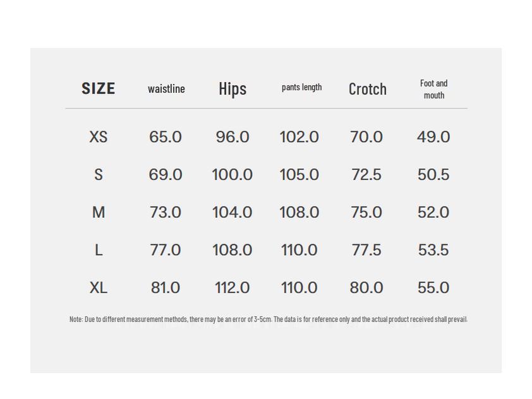Viewport: 532px width, 399px height.
Task: Click the SIZE column header
Action: [x=98, y=88]
